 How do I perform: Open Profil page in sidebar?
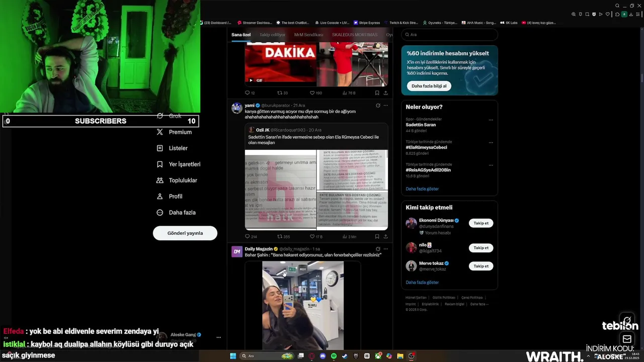click(x=170, y=196)
